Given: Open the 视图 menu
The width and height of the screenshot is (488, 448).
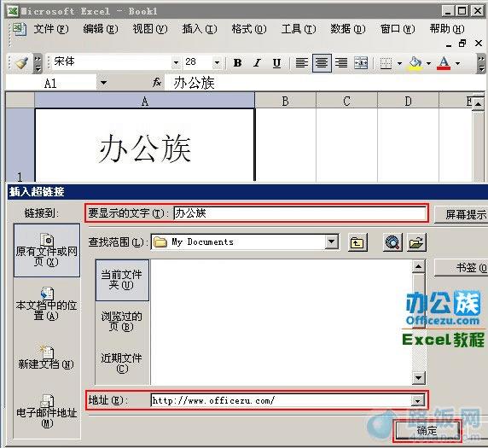Looking at the screenshot, I should 150,29.
